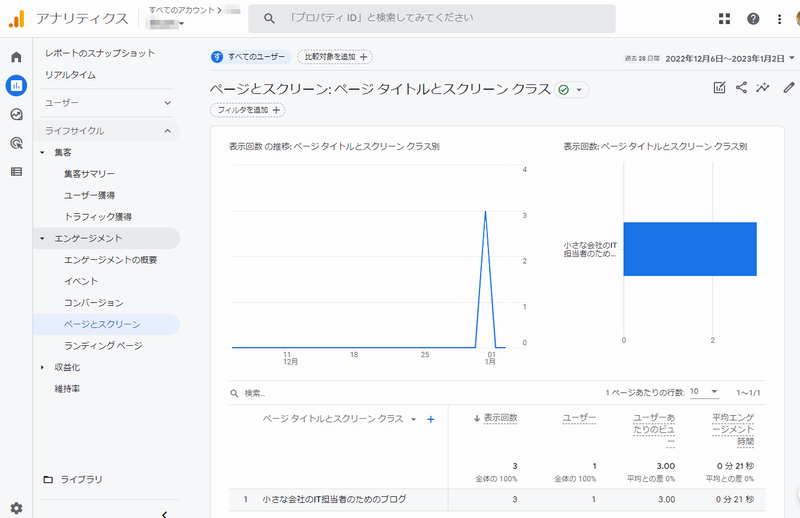The width and height of the screenshot is (800, 518).
Task: Open トラフィック獲得 report
Action: (98, 216)
